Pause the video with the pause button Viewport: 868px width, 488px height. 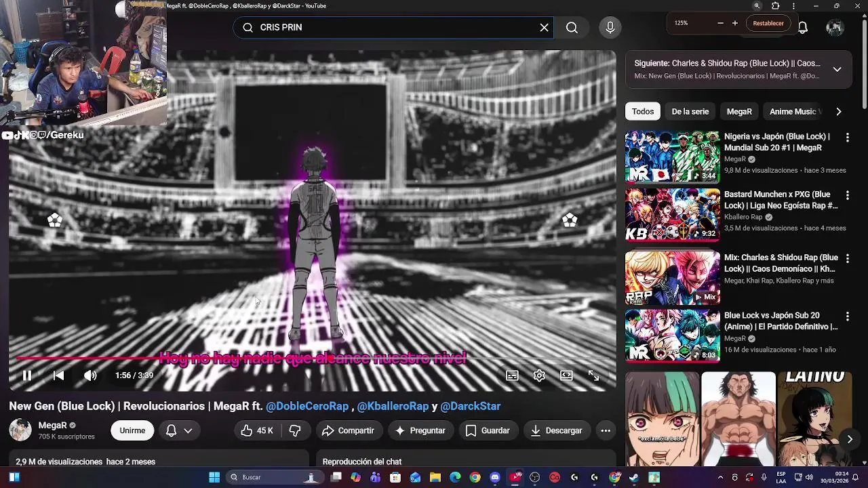click(26, 375)
